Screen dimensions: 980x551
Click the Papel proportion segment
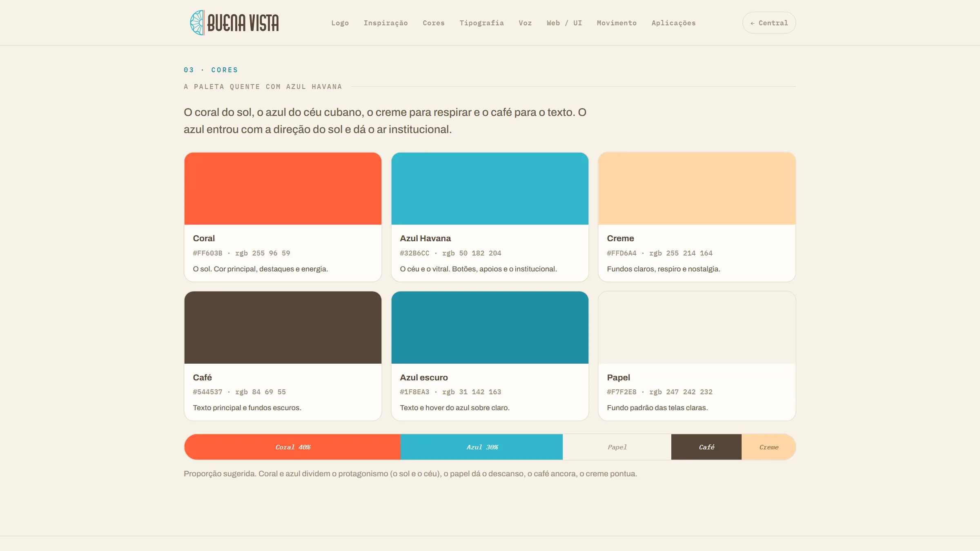click(617, 447)
